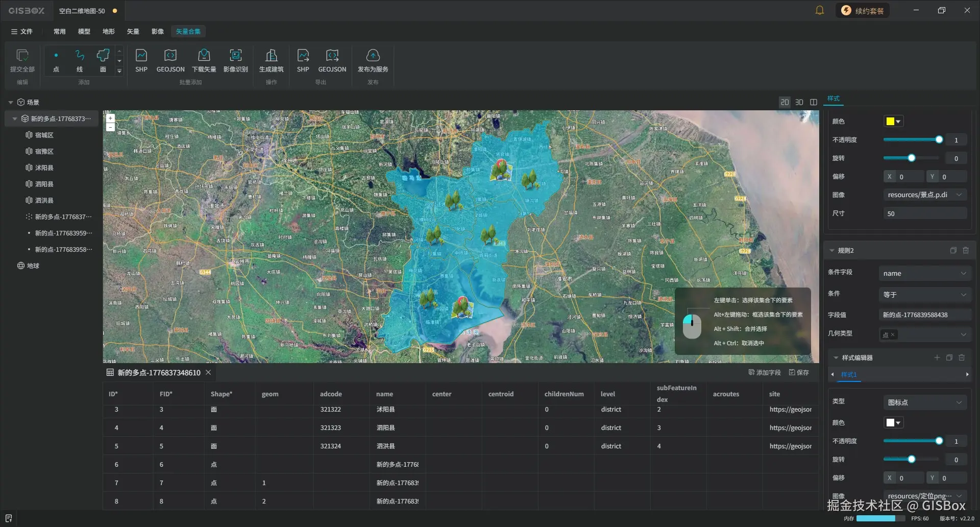
Task: Open the 条件字段 name dropdown
Action: point(924,273)
